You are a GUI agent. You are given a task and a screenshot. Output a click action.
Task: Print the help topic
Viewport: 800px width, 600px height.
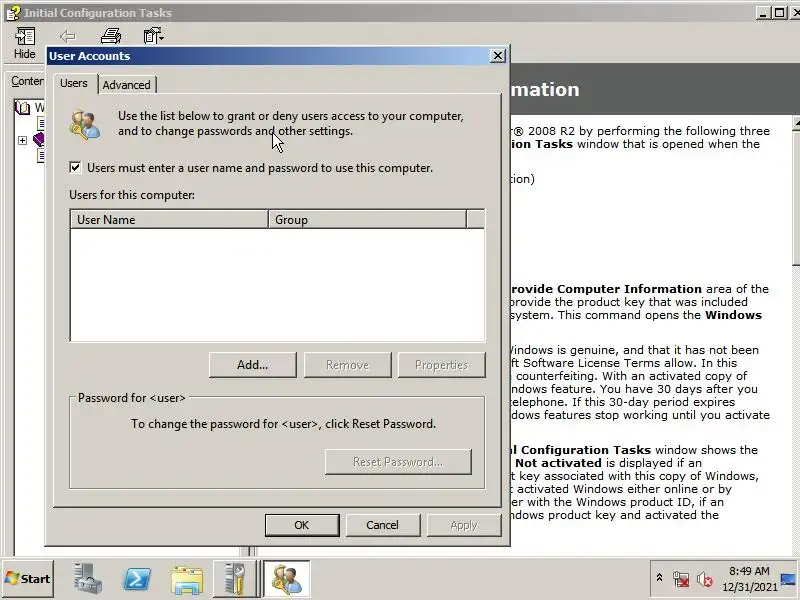point(111,36)
